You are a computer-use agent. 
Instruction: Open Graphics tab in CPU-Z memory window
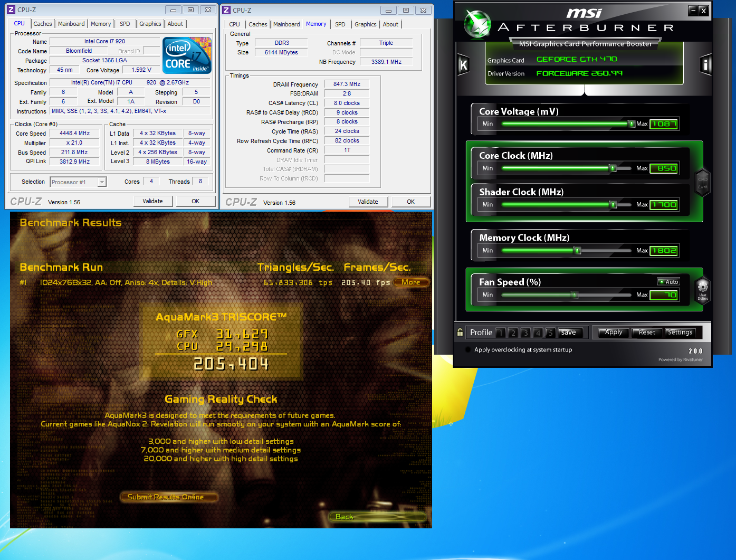pyautogui.click(x=366, y=24)
